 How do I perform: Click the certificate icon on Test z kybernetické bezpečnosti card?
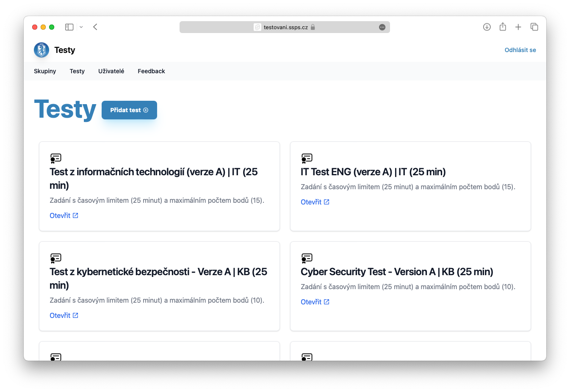(56, 258)
